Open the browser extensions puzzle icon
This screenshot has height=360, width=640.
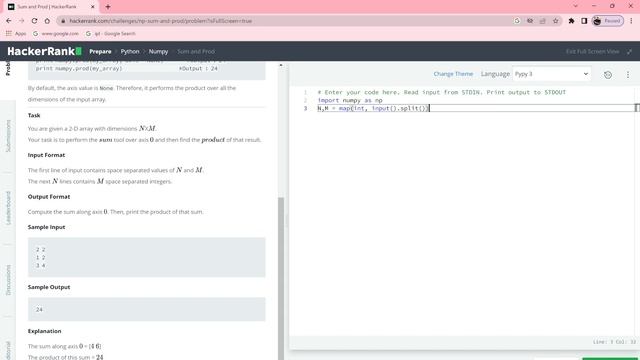click(571, 21)
